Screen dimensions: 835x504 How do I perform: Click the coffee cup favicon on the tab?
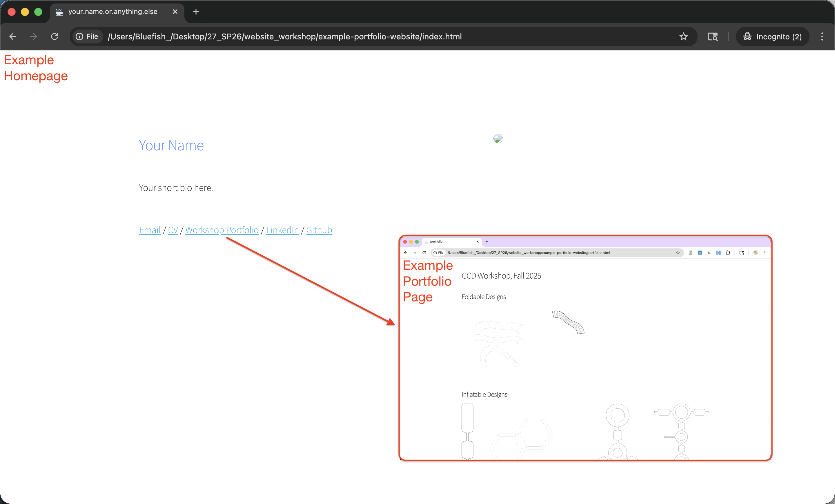[59, 12]
